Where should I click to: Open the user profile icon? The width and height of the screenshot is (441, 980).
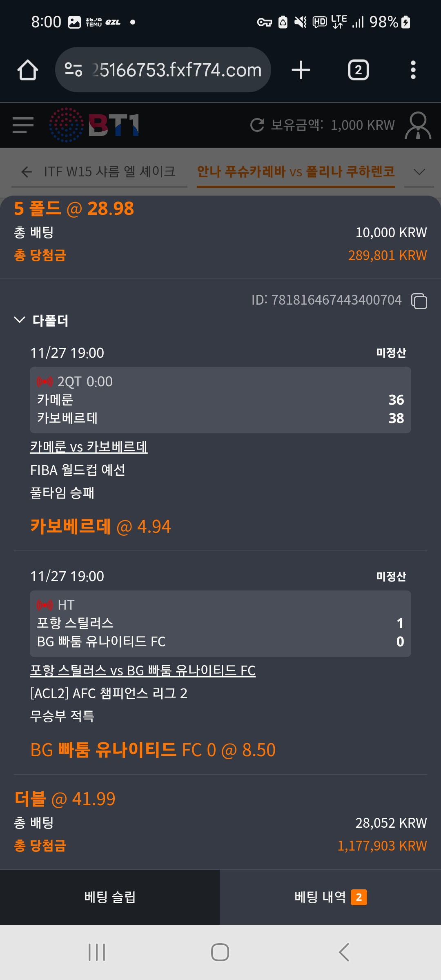[x=418, y=125]
